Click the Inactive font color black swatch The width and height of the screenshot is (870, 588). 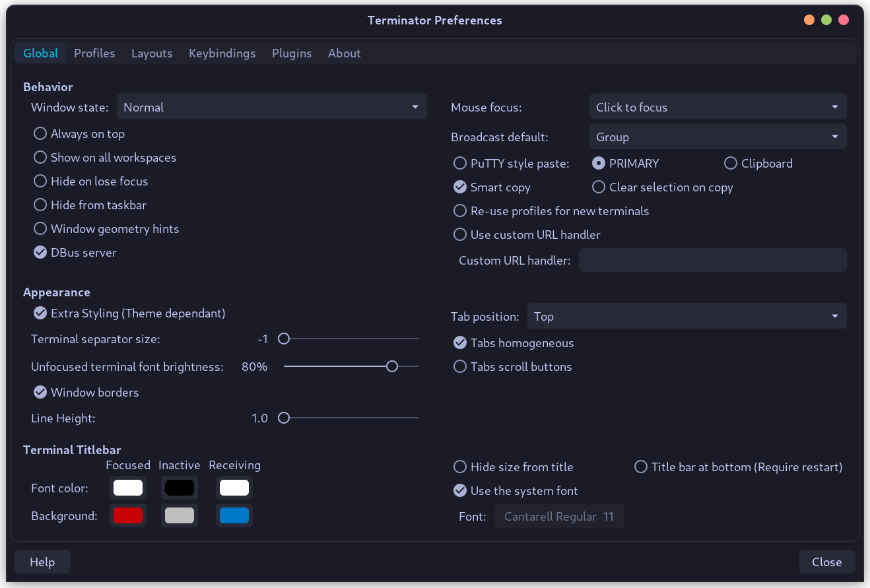[x=180, y=488]
